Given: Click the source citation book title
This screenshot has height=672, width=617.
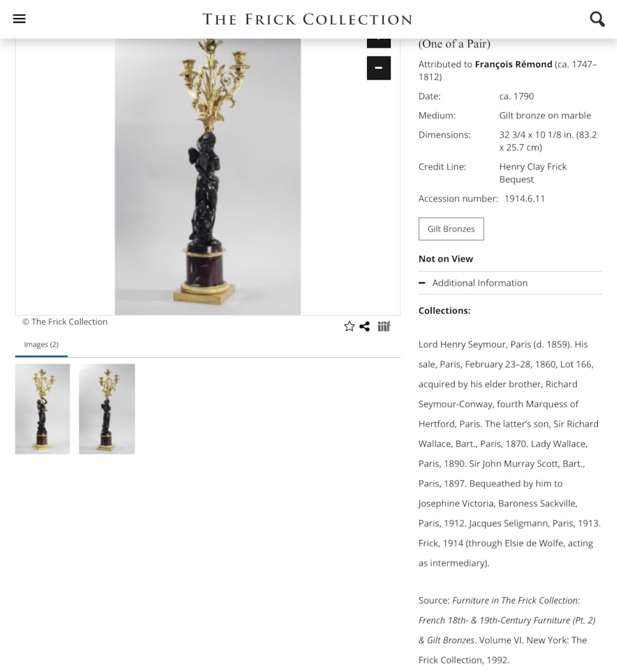Looking at the screenshot, I should point(507,620).
